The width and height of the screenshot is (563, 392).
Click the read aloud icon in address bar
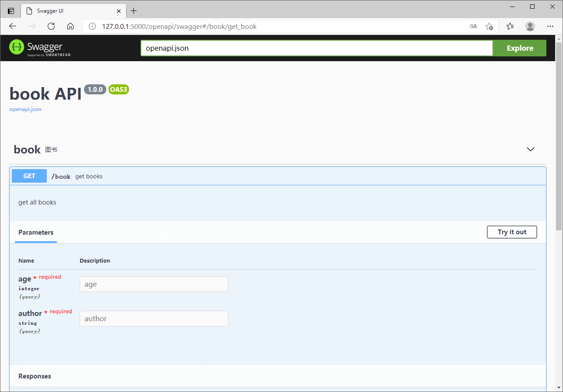click(x=473, y=26)
